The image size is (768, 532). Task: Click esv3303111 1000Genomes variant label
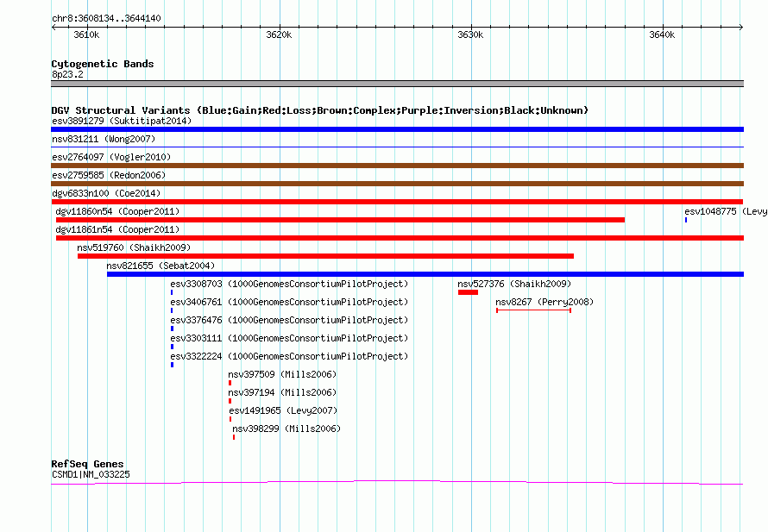tap(289, 338)
